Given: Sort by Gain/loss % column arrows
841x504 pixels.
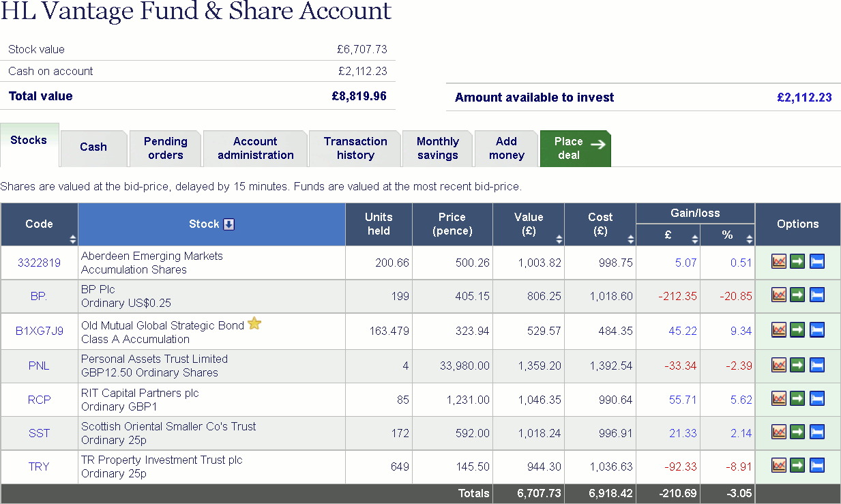Looking at the screenshot, I should [x=750, y=239].
